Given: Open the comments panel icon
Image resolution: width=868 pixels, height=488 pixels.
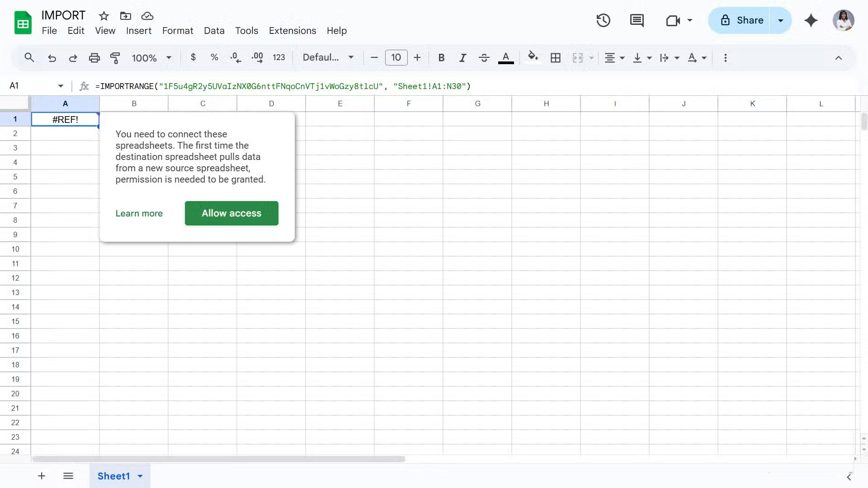Looking at the screenshot, I should pyautogui.click(x=637, y=20).
